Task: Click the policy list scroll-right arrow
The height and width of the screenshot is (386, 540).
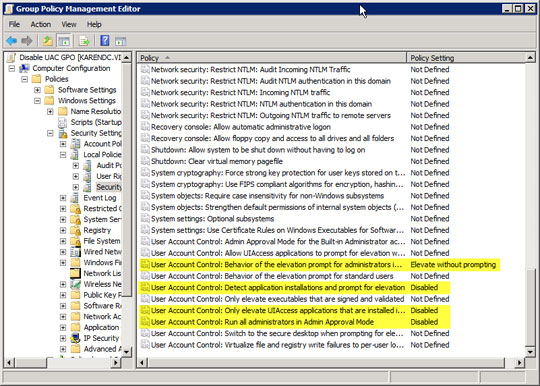Action: (519, 362)
